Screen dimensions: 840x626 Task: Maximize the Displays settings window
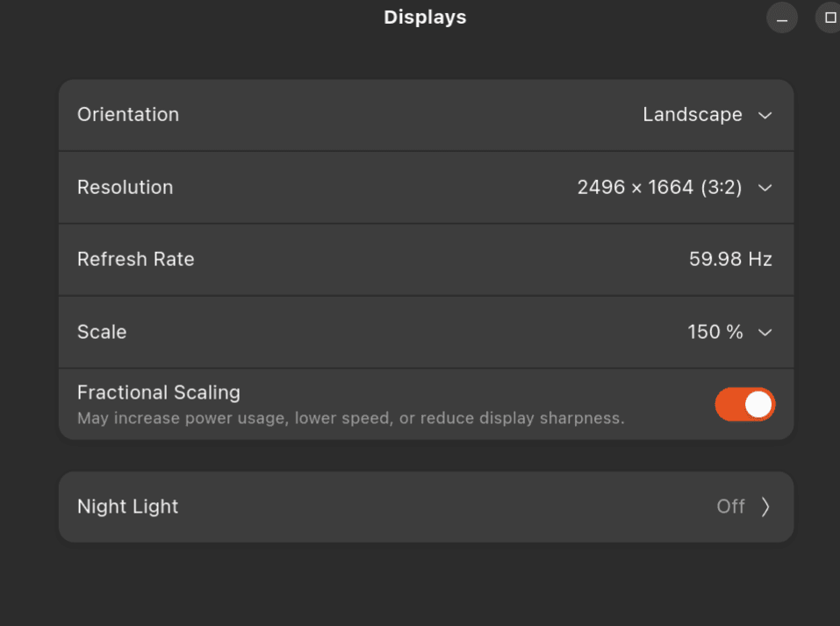829,18
